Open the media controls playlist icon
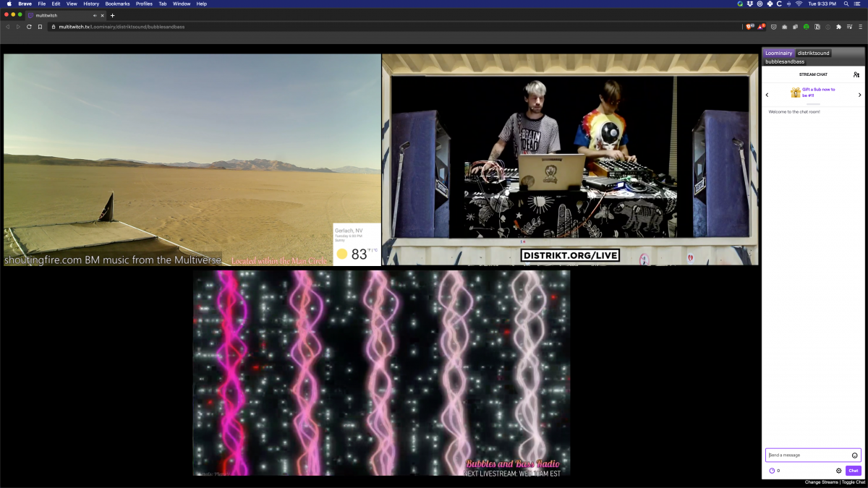868x488 pixels. [849, 27]
